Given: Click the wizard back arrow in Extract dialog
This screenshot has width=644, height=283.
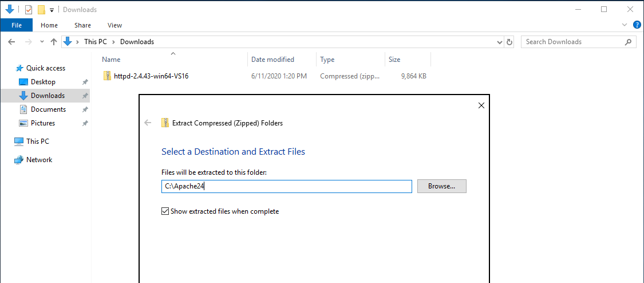Looking at the screenshot, I should 148,123.
